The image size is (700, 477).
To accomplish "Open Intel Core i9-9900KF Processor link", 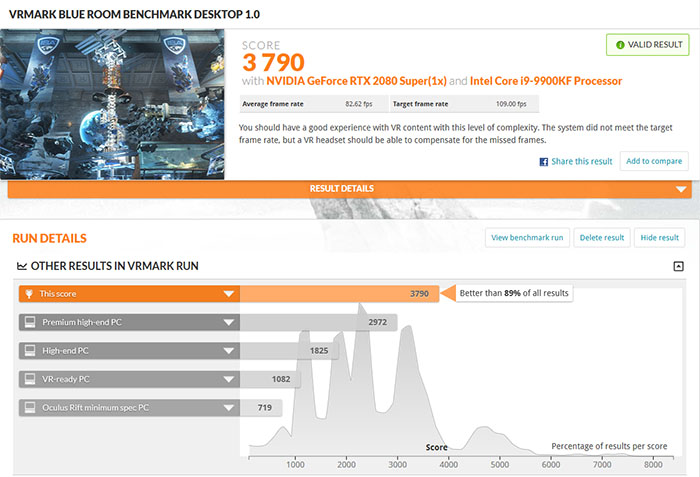I will (546, 81).
